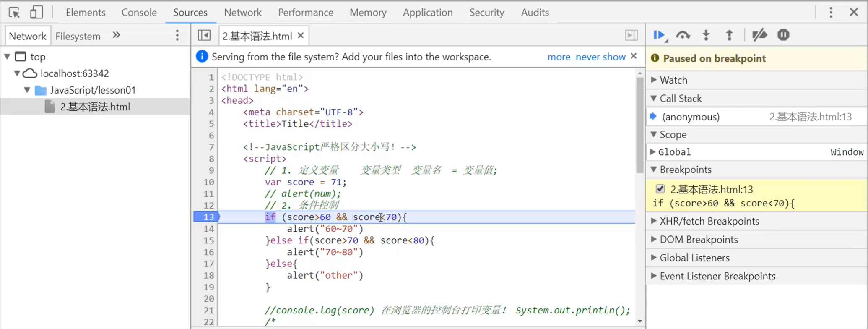Select the 2.基本语法.html file in navigator
This screenshot has height=329, width=868.
(95, 107)
